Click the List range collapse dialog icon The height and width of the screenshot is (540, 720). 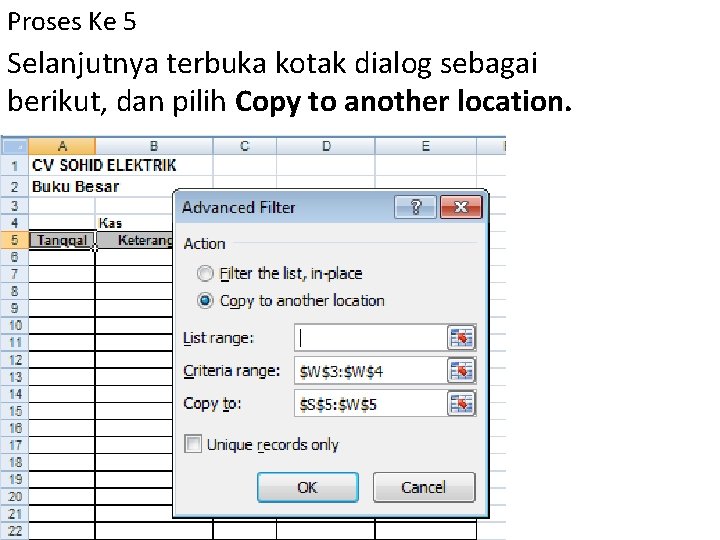pos(461,338)
